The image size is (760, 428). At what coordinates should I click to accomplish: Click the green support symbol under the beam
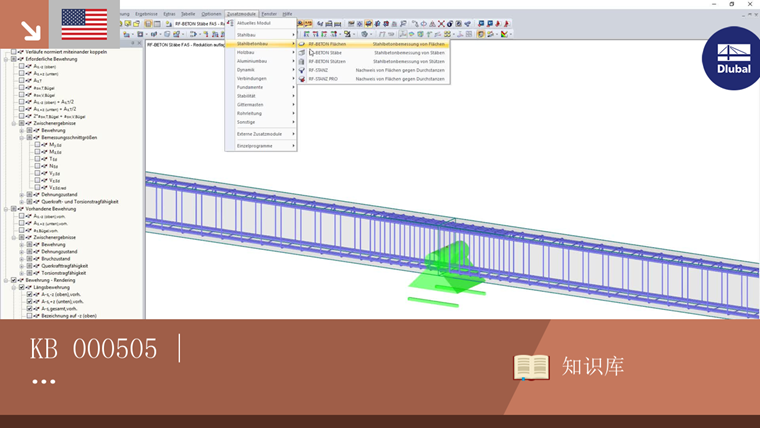coord(446,274)
